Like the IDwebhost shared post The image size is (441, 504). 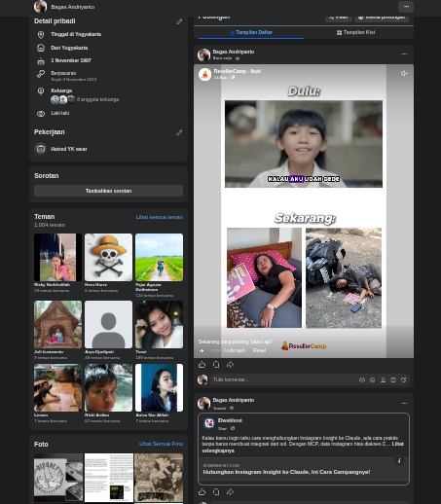(202, 492)
